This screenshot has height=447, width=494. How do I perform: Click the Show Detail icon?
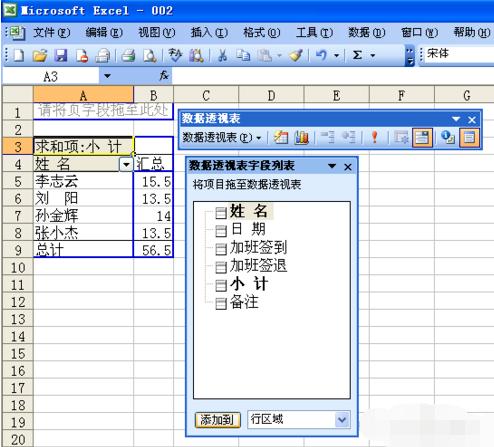coord(349,137)
